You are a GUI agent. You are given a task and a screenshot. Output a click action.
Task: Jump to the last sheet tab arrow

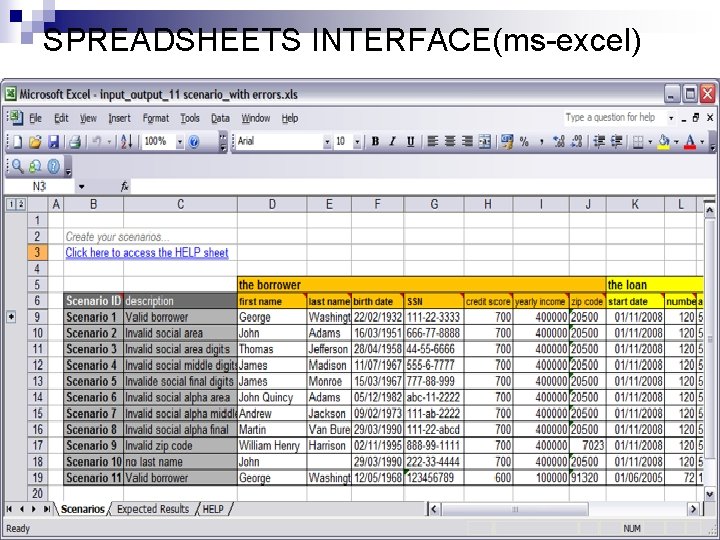(46, 509)
